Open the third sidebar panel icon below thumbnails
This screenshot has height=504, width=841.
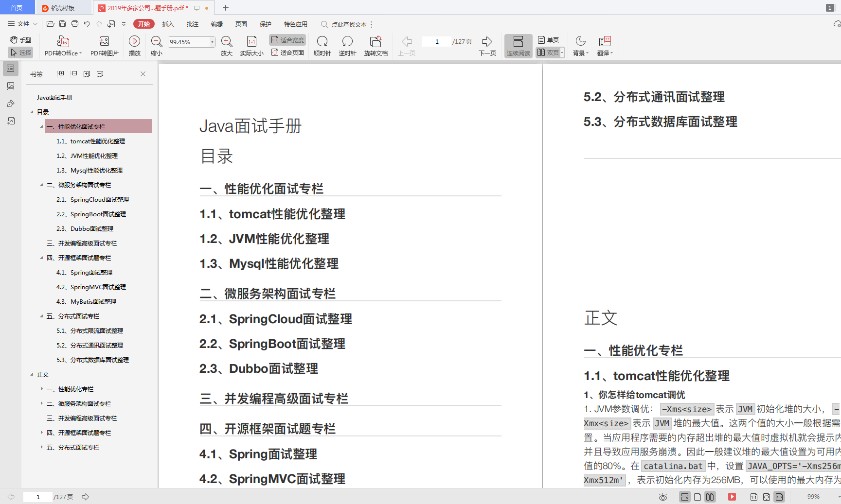click(x=11, y=104)
